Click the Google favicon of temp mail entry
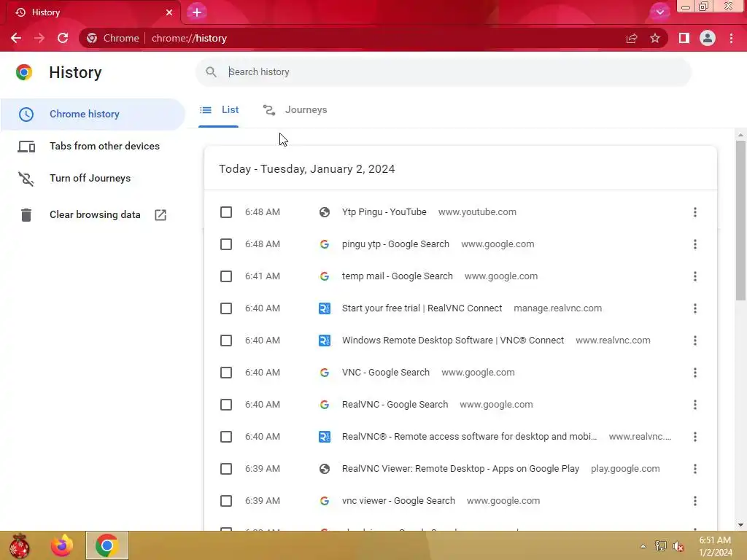Screen dimensions: 747x560 pos(325,276)
